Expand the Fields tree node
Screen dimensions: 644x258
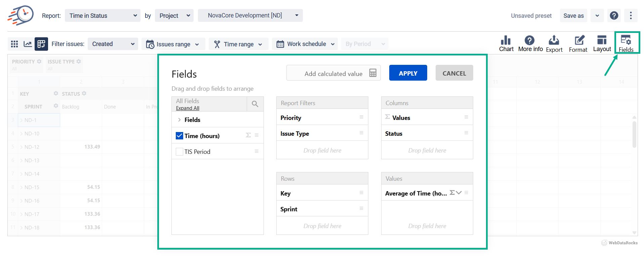[179, 120]
